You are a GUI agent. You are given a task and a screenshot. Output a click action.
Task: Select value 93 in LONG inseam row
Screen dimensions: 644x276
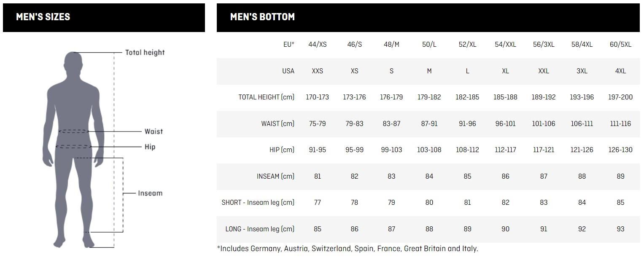[x=620, y=229]
